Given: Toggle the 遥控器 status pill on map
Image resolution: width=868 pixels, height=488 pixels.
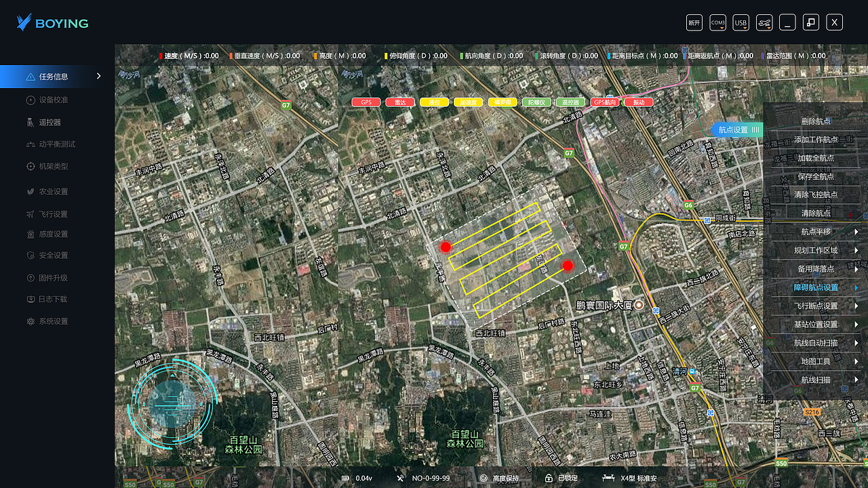Looking at the screenshot, I should (570, 102).
